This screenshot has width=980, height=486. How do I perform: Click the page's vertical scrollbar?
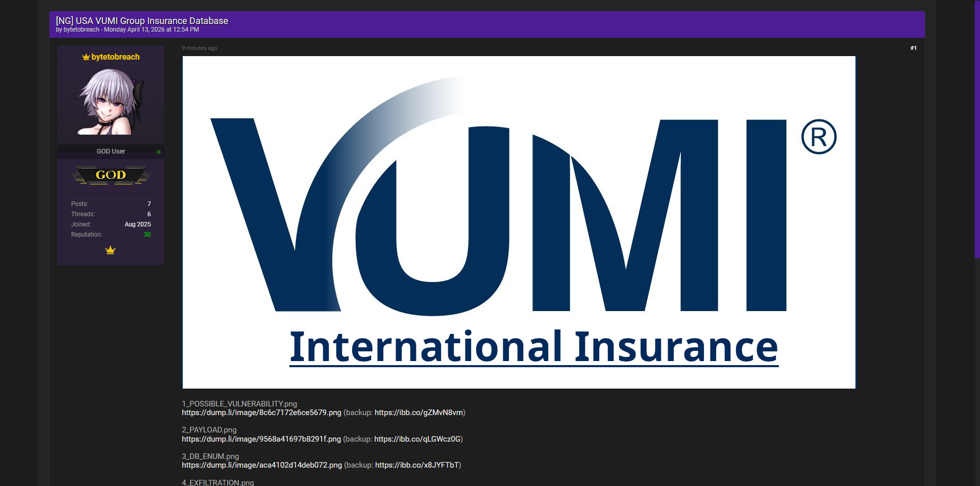976,127
